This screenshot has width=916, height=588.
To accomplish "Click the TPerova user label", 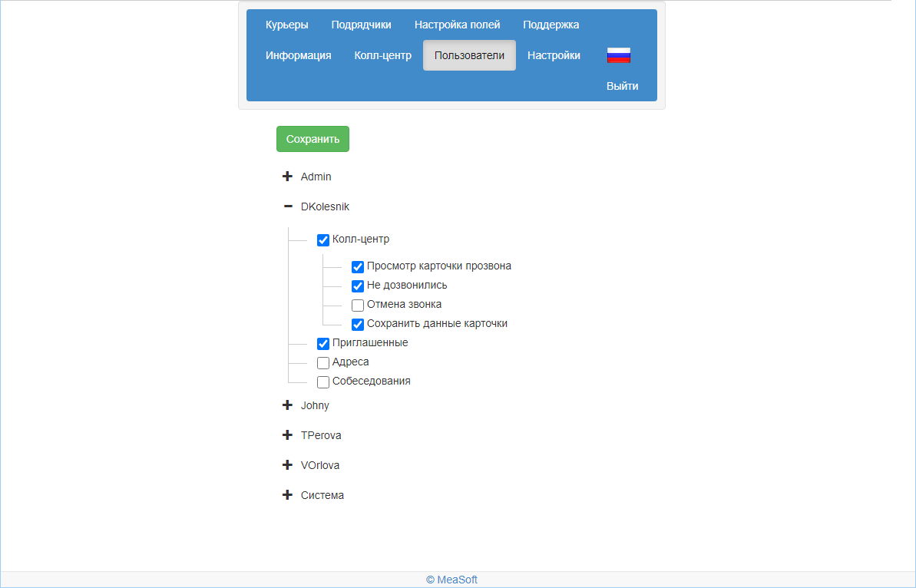I will pyautogui.click(x=321, y=435).
